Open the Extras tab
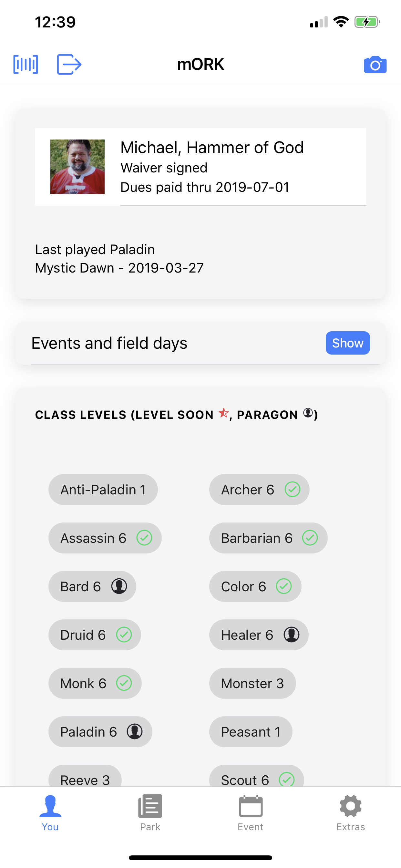Image resolution: width=401 pixels, height=868 pixels. pyautogui.click(x=350, y=812)
